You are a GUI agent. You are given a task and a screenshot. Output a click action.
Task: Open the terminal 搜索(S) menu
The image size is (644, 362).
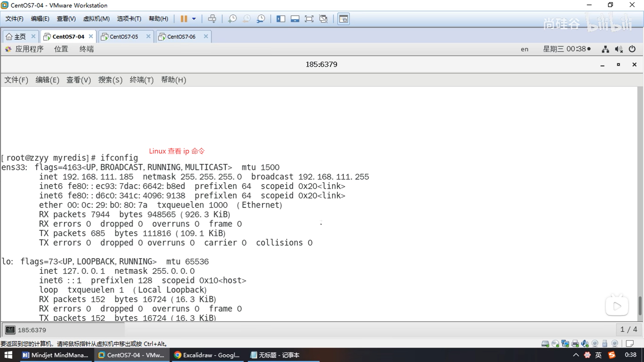click(110, 80)
